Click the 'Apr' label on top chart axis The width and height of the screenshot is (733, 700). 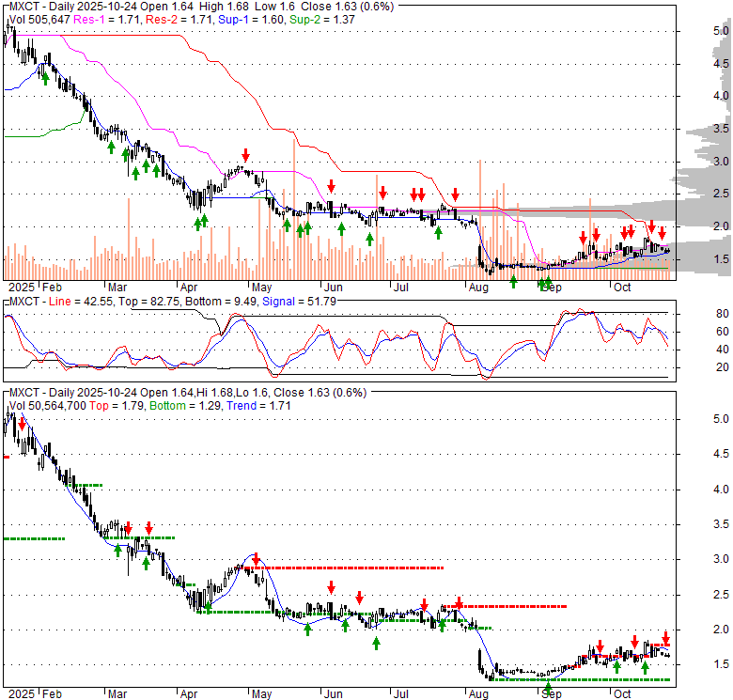[189, 288]
